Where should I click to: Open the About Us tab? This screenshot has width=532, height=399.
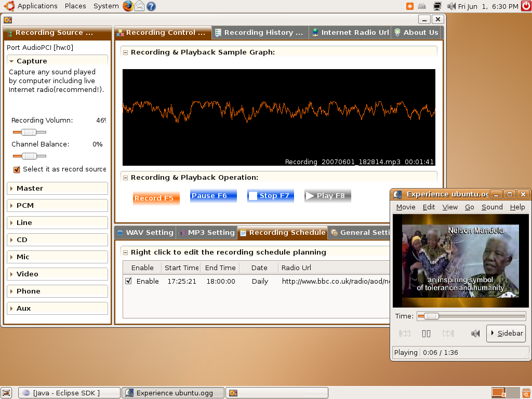click(417, 33)
